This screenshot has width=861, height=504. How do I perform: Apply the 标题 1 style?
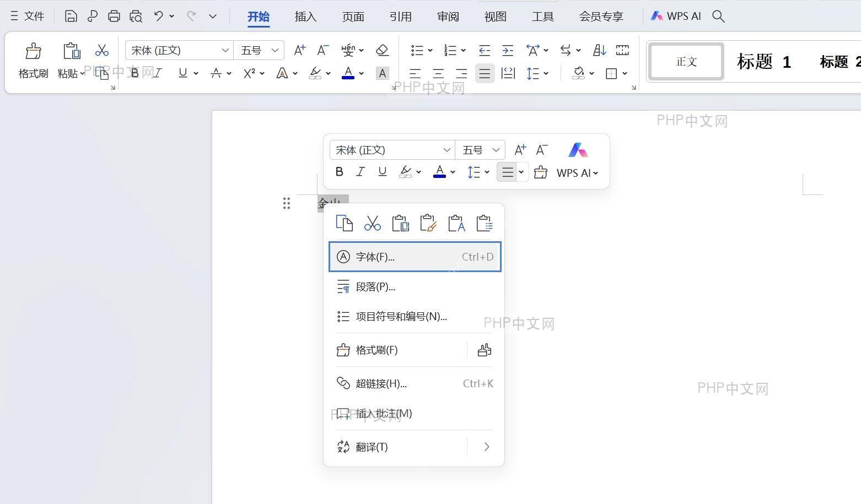coord(764,62)
